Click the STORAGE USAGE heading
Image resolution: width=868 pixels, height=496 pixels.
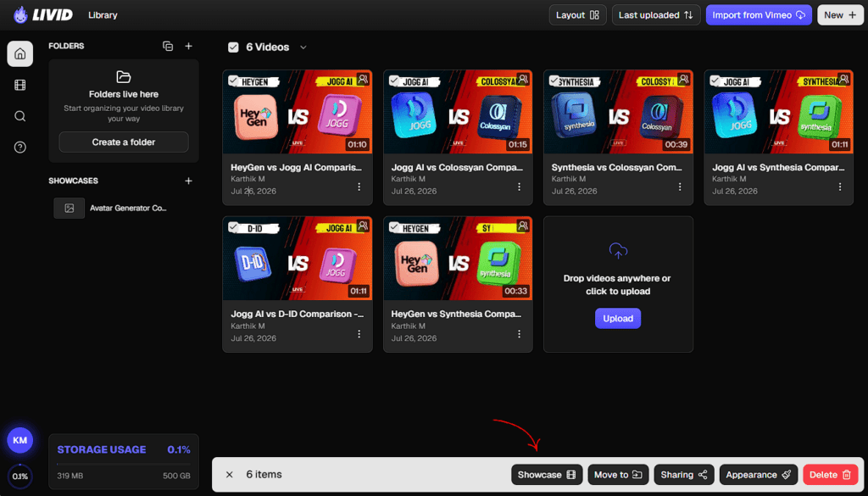pyautogui.click(x=102, y=449)
